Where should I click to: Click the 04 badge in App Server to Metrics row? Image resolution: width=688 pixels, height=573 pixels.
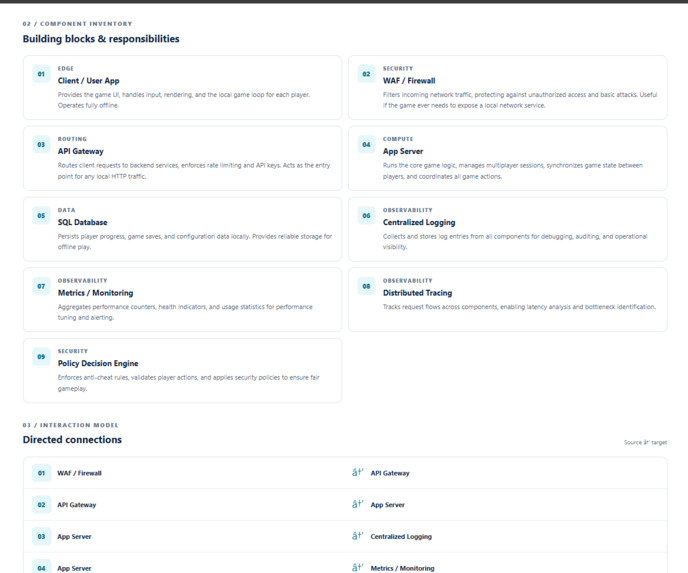coord(41,568)
